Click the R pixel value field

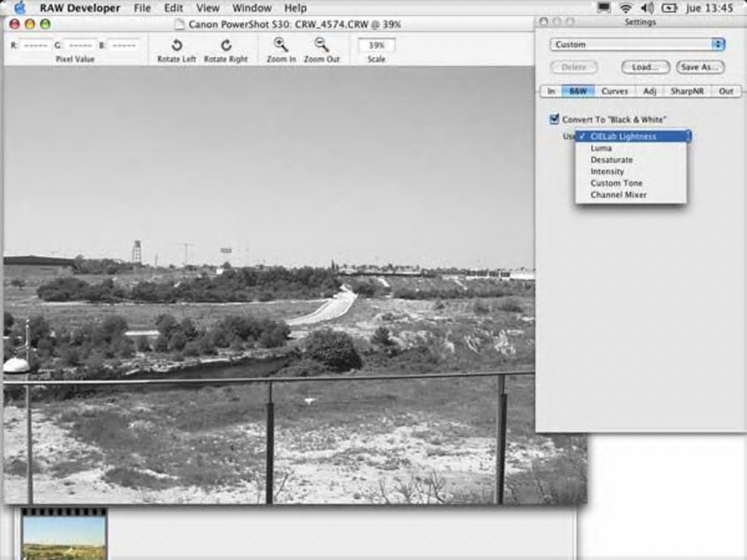35,45
